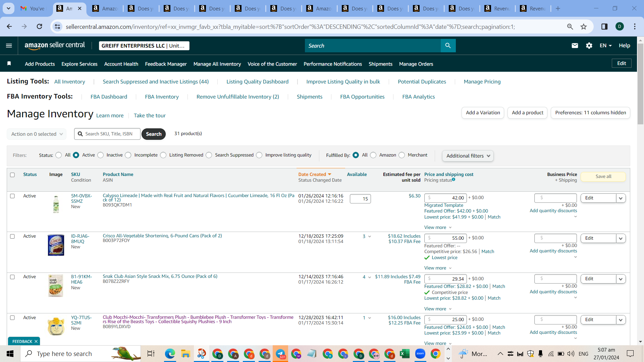The image size is (644, 362).
Task: Open Preferences: 11 columns hidden
Action: click(x=590, y=113)
